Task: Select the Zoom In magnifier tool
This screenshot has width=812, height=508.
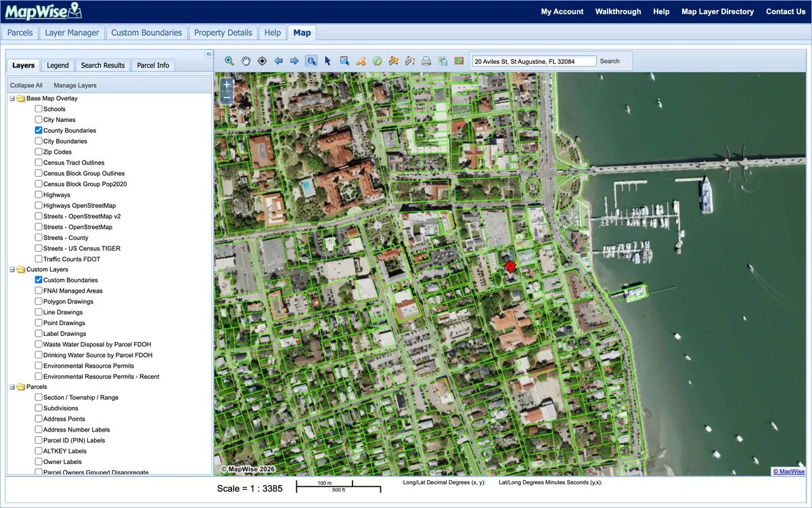Action: 229,61
